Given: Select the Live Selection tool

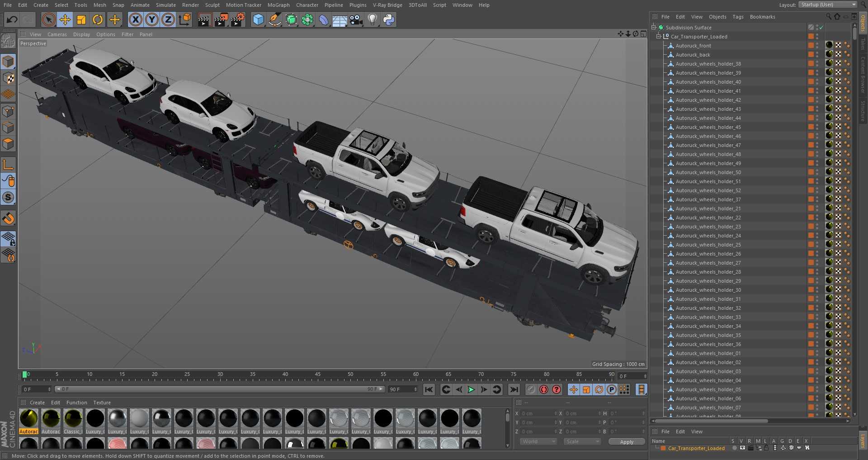Looking at the screenshot, I should (x=49, y=19).
